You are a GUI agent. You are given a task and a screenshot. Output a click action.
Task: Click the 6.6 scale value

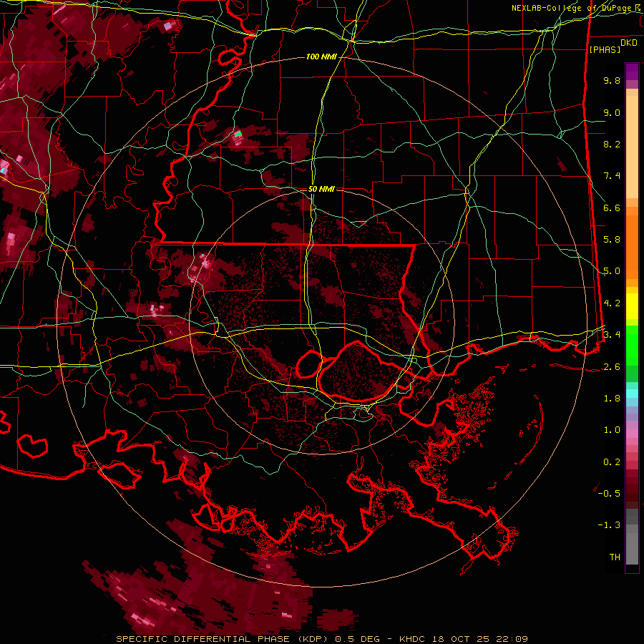click(x=612, y=208)
